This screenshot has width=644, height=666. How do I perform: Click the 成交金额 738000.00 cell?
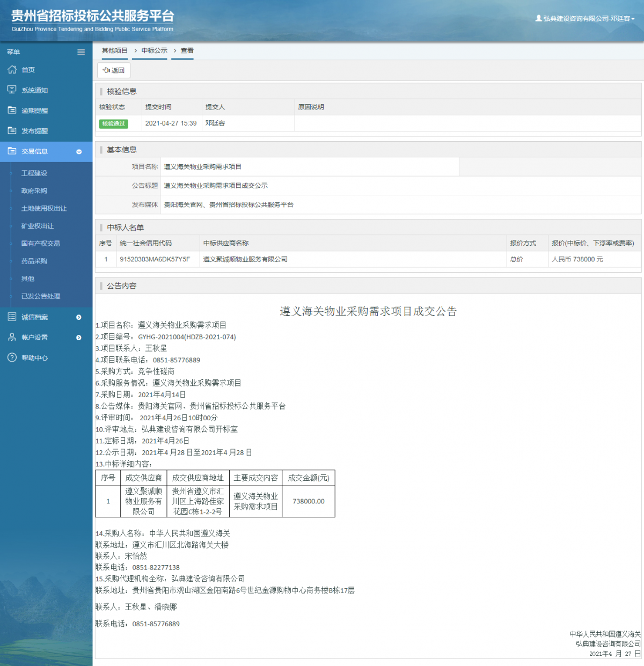coord(309,501)
